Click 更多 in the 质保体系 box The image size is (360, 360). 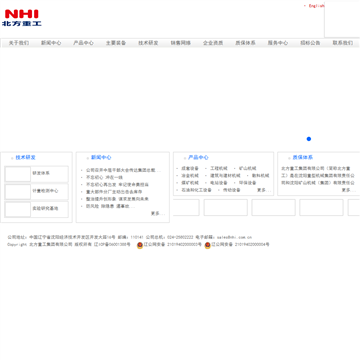(x=348, y=190)
